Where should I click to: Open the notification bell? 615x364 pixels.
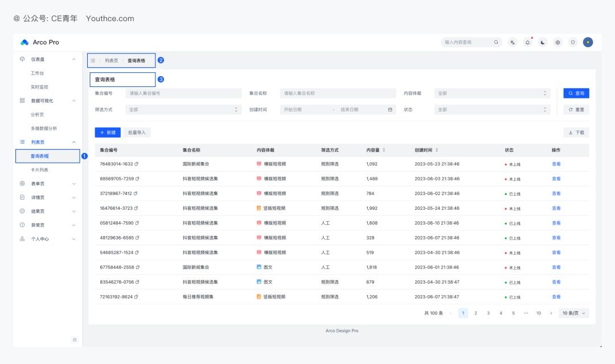click(527, 42)
